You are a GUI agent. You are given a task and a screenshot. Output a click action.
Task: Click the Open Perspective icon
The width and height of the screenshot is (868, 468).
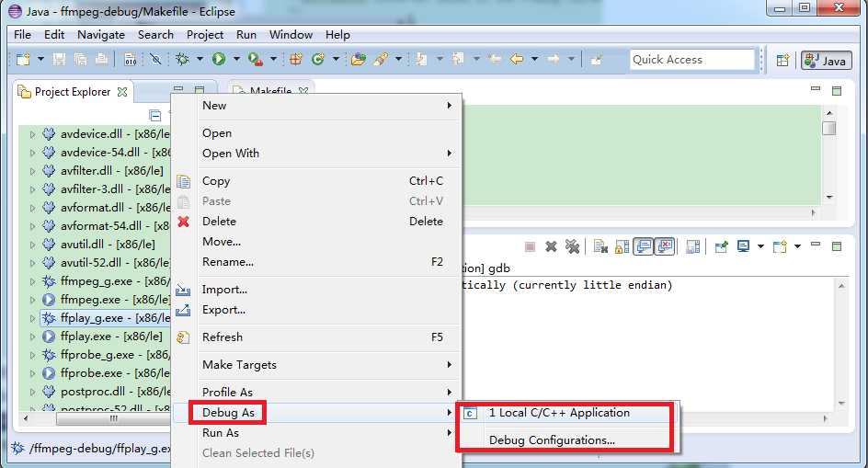(x=782, y=60)
